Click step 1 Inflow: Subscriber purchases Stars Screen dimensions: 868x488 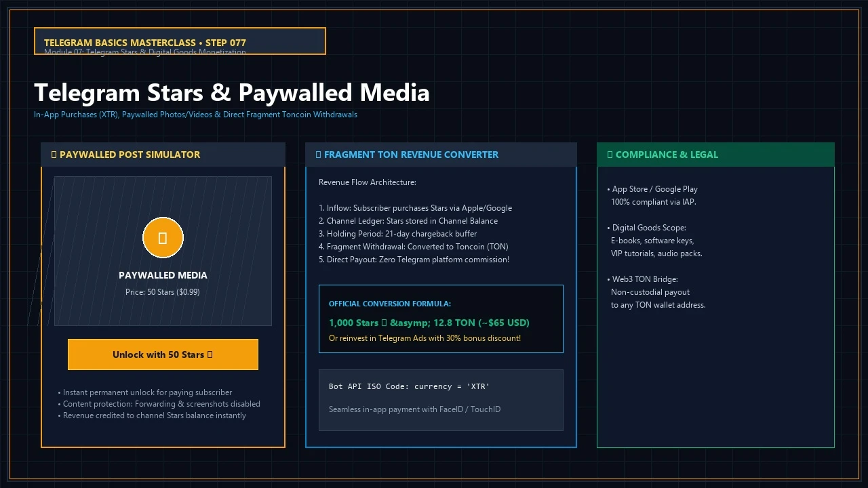coord(415,208)
